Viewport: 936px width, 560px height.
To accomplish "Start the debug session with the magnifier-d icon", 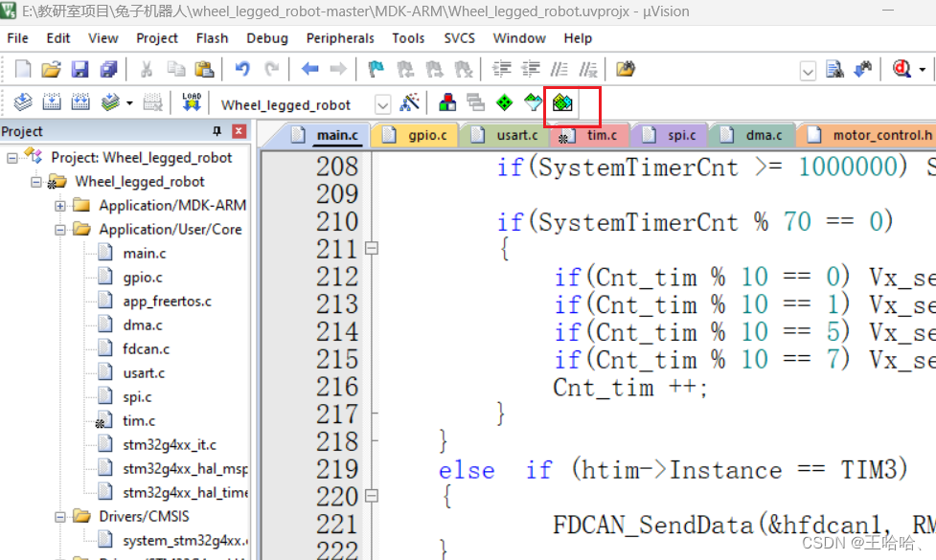I will coord(902,69).
